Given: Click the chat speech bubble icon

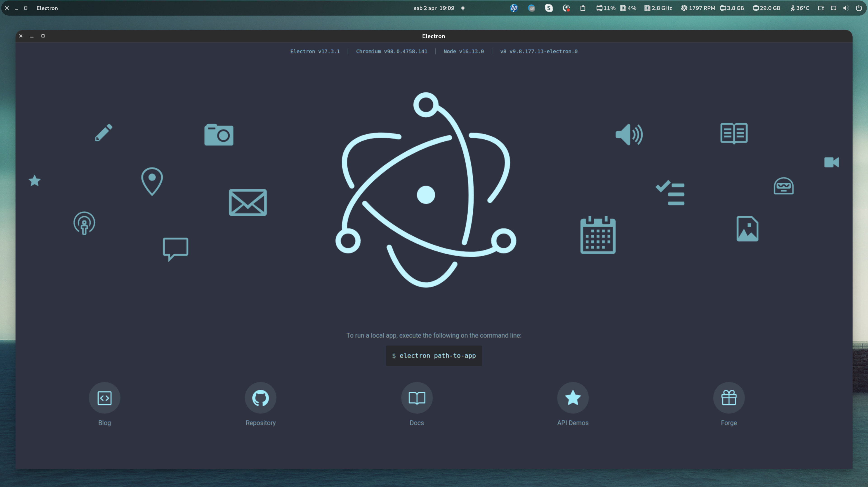Looking at the screenshot, I should tap(175, 248).
